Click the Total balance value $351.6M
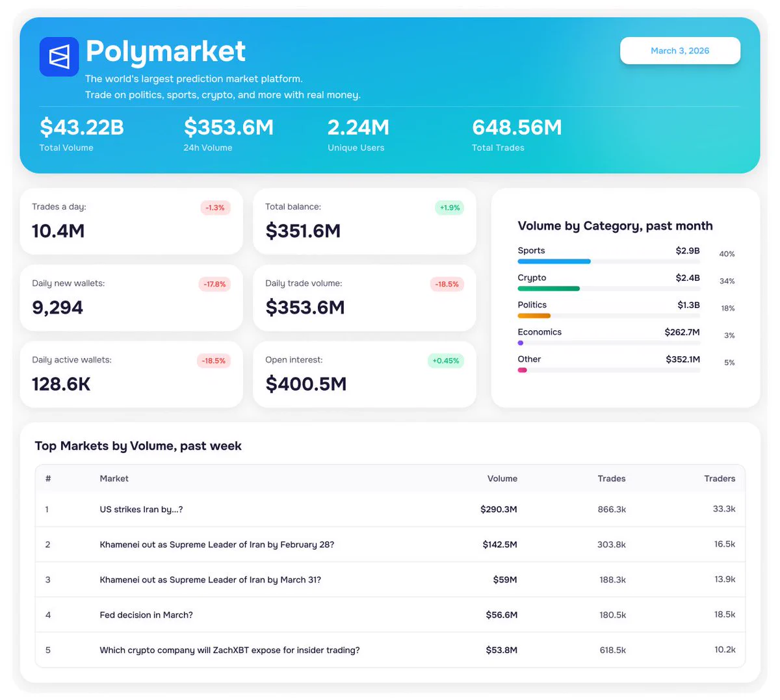Image resolution: width=780 pixels, height=700 pixels. [303, 231]
